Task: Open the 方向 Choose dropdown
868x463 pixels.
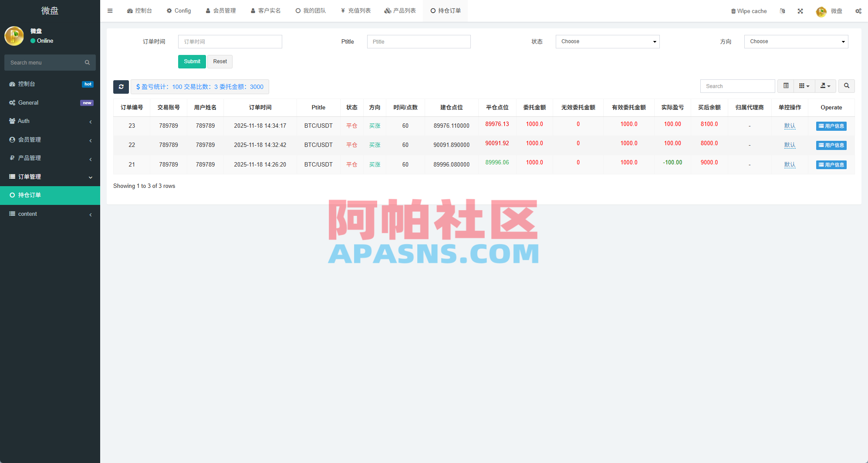Action: pyautogui.click(x=796, y=41)
